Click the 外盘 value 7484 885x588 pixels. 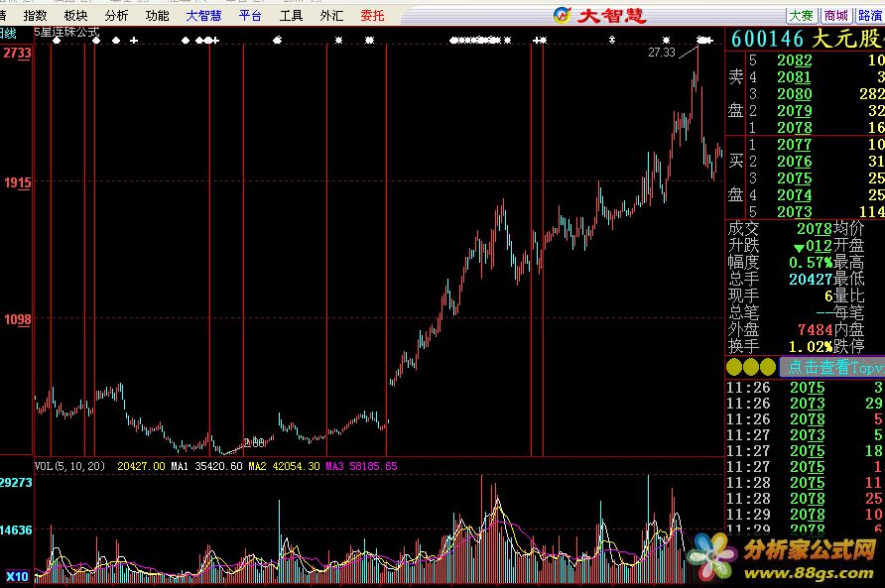815,329
